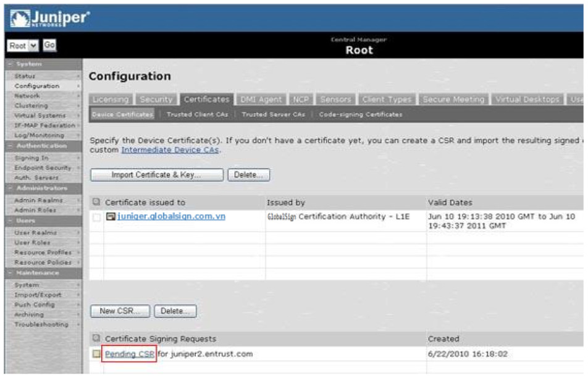Image resolution: width=588 pixels, height=383 pixels.
Task: Click the certificate icon beside juniger.globalsign.com.vn
Action: point(111,216)
